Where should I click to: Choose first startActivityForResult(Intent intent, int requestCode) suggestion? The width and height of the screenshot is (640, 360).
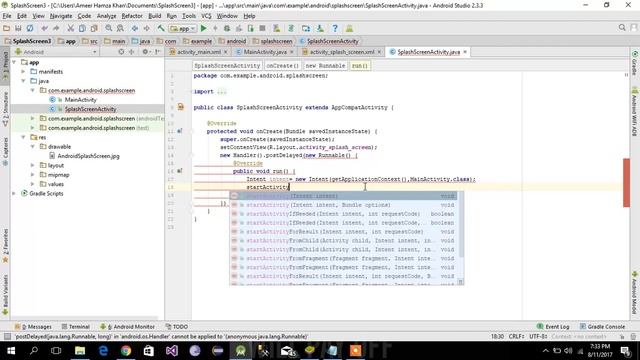(343, 231)
